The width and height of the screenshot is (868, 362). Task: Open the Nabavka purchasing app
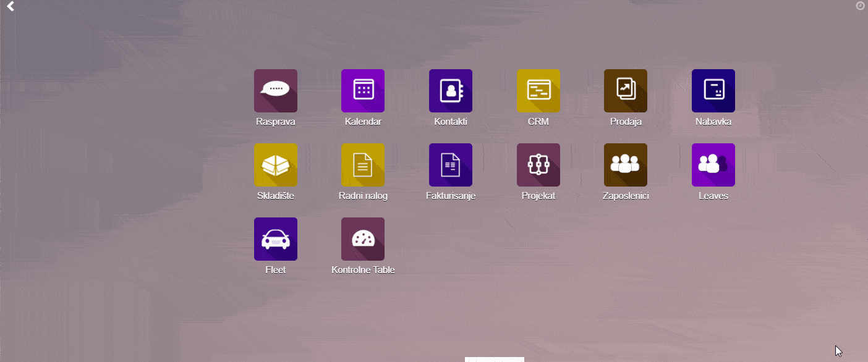coord(713,91)
